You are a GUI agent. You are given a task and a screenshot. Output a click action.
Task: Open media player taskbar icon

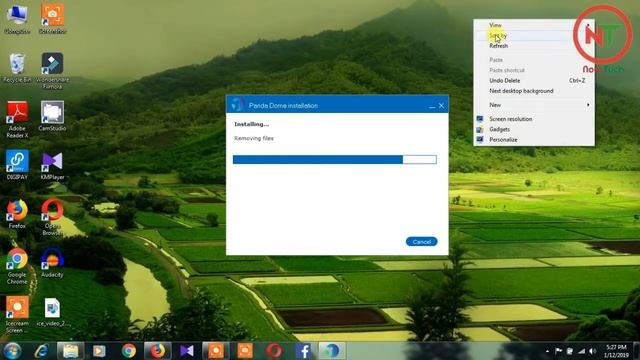point(99,351)
